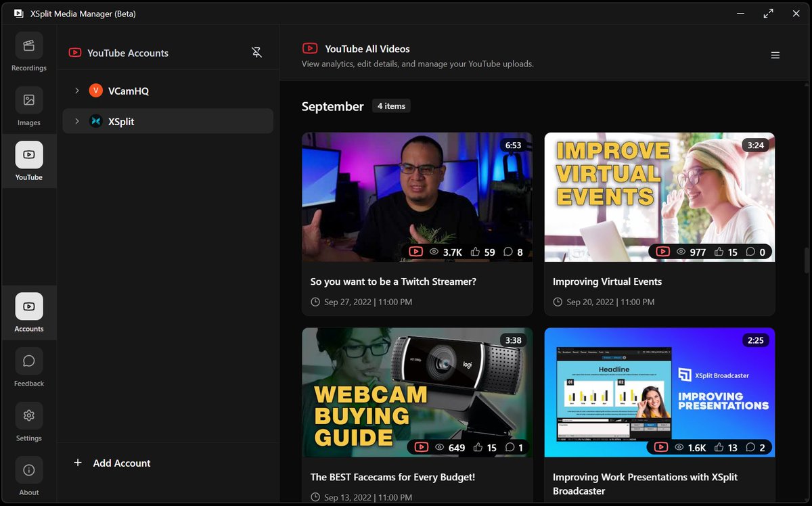The height and width of the screenshot is (506, 812).
Task: Open the Accounts sidebar item
Action: pyautogui.click(x=29, y=313)
